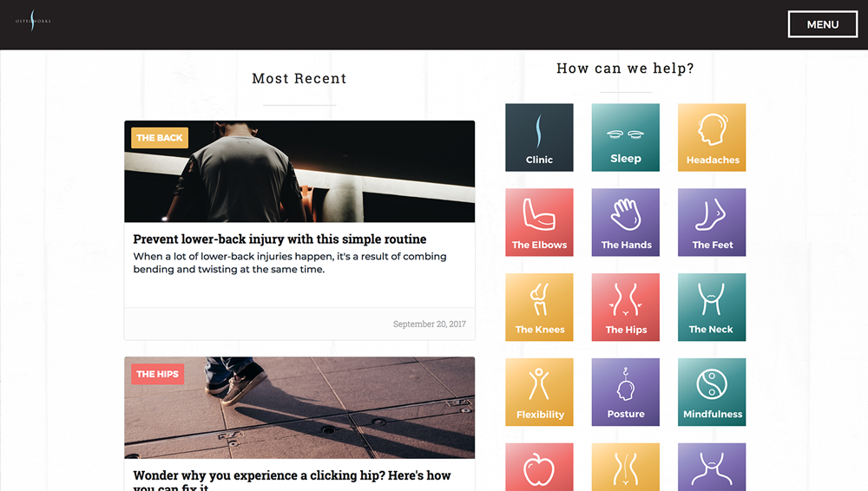Open the Headaches category icon
Image resolution: width=868 pixels, height=491 pixels.
pos(712,137)
